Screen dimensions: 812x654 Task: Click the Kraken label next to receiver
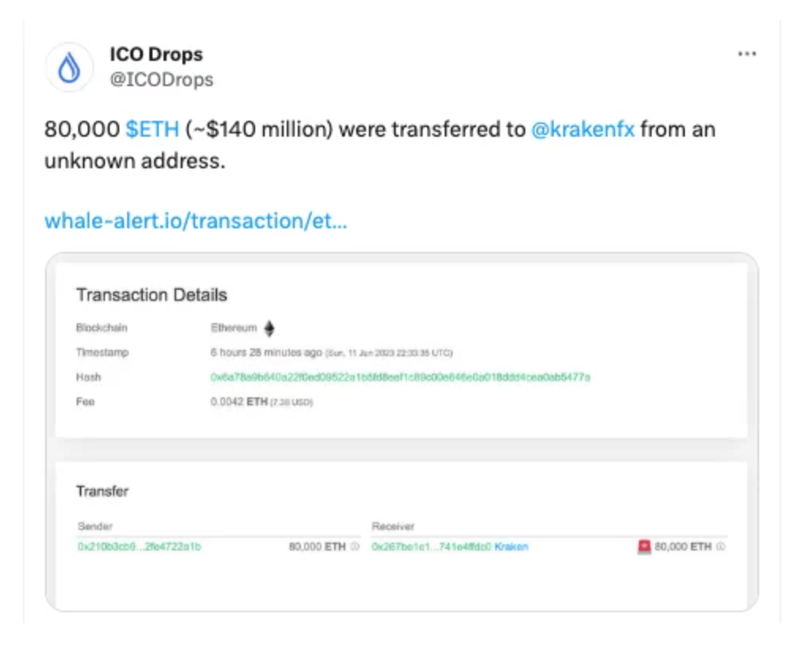pos(511,547)
